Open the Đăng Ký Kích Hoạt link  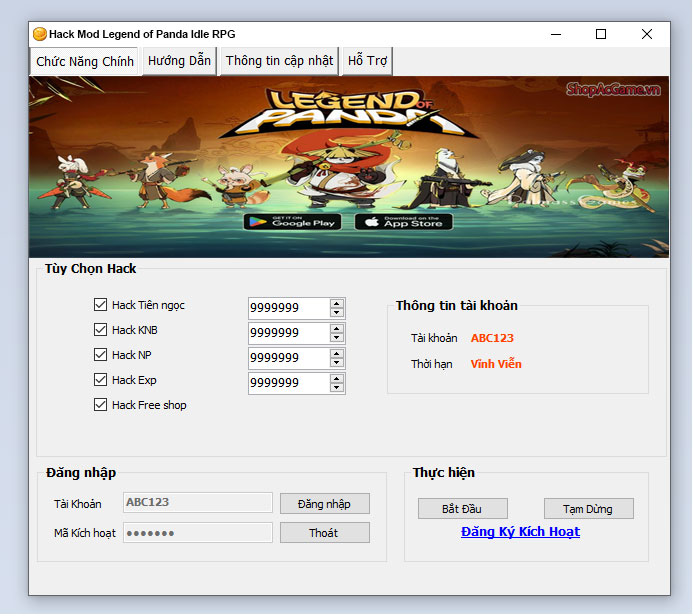(x=520, y=532)
